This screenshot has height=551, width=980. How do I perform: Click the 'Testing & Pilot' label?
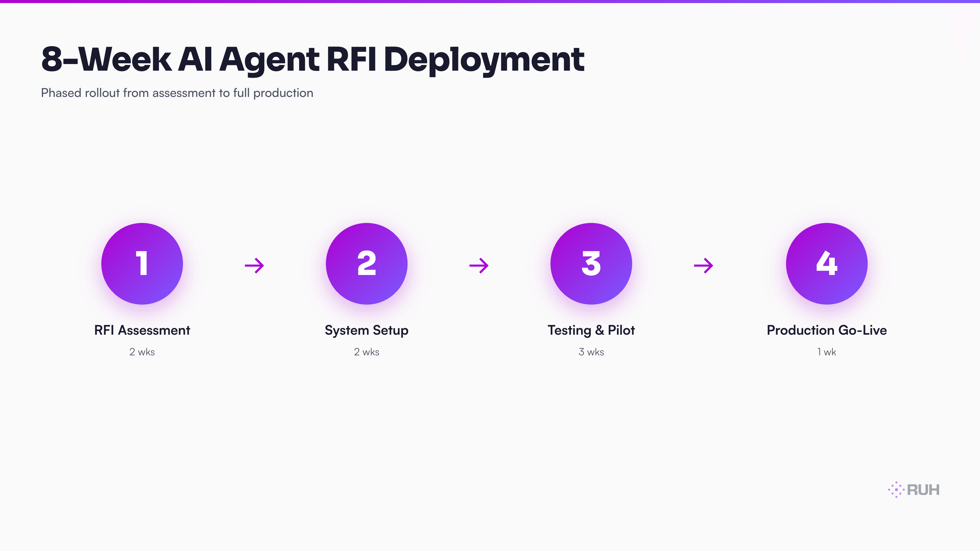click(591, 330)
